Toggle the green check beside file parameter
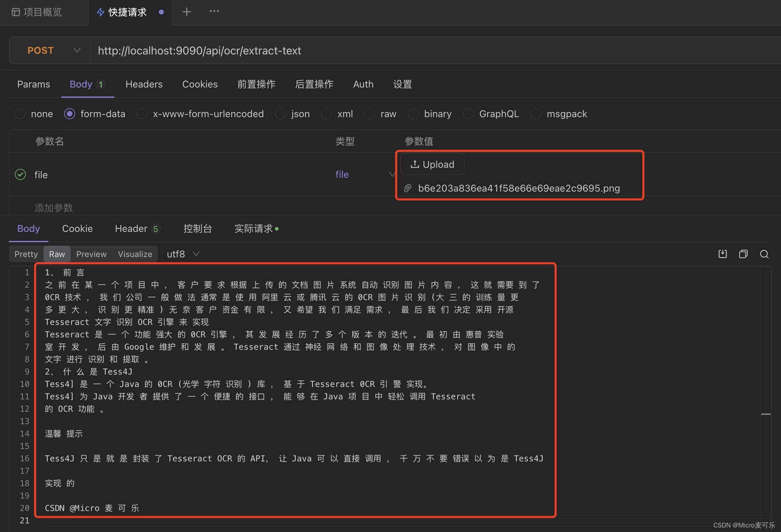Viewport: 781px width, 532px height. (x=20, y=175)
